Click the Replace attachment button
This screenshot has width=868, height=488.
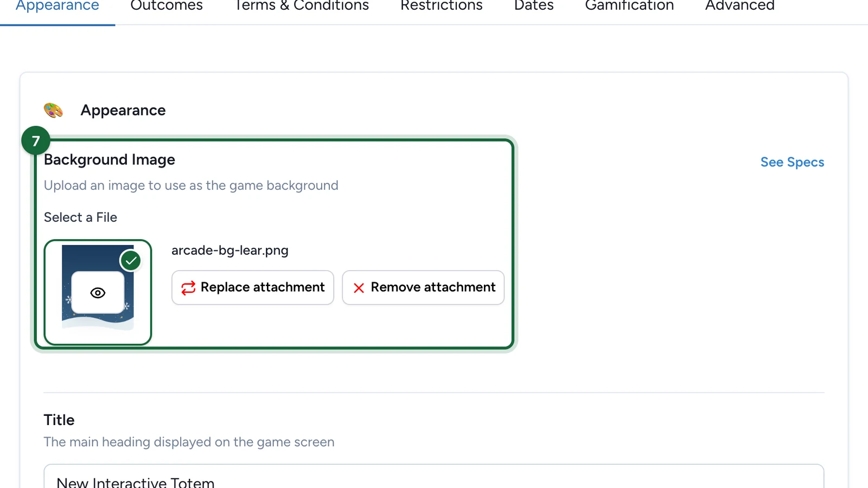click(253, 287)
